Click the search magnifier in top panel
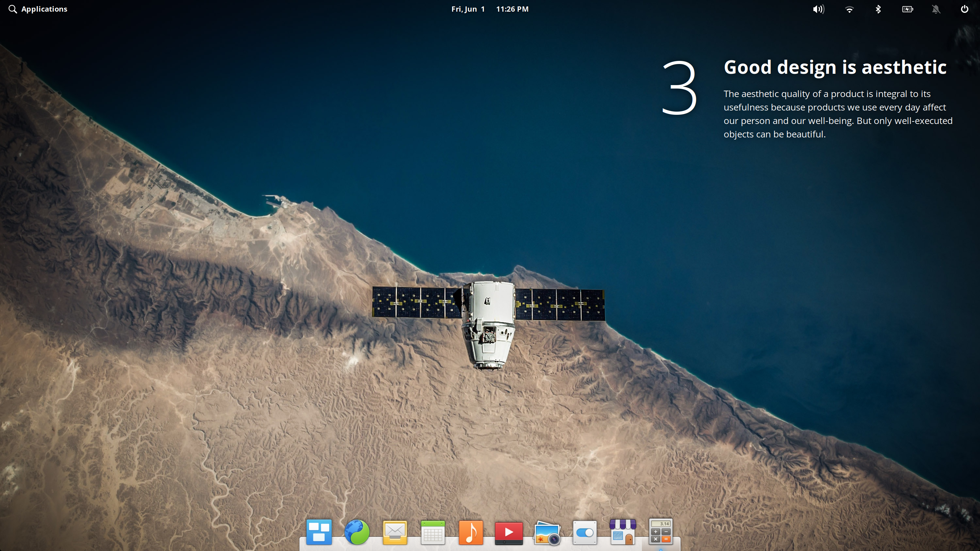Viewport: 980px width, 551px height. click(13, 9)
